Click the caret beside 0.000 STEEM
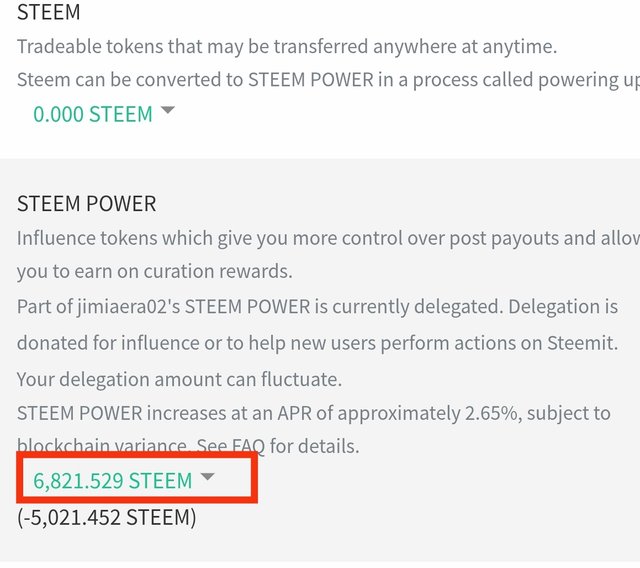This screenshot has width=640, height=568. coord(167,111)
